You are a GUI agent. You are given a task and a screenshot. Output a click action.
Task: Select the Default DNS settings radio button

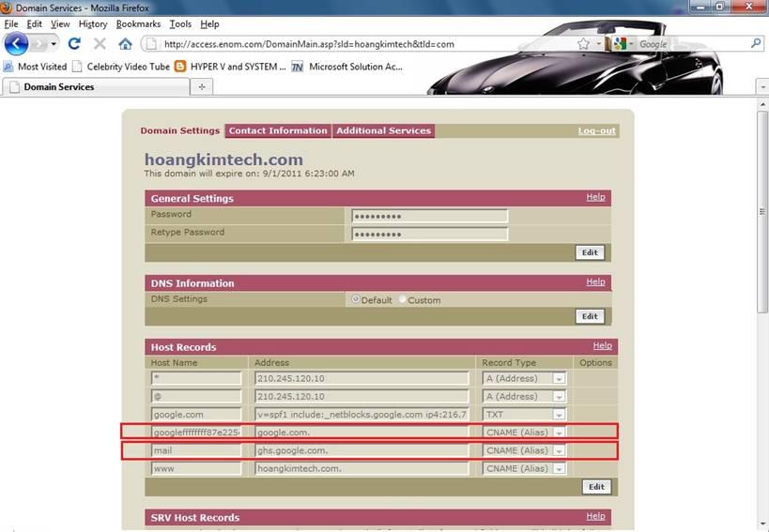356,298
